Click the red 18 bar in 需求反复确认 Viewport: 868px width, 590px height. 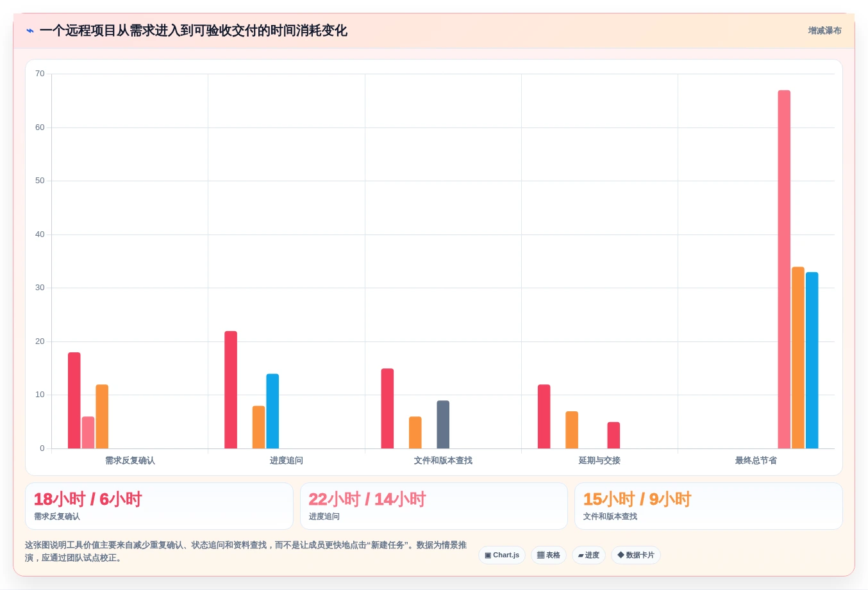pyautogui.click(x=74, y=400)
